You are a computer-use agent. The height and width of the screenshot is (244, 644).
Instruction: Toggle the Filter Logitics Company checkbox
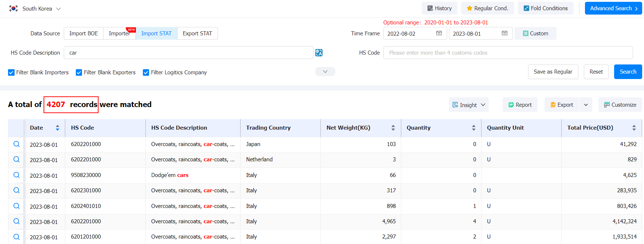pos(146,72)
